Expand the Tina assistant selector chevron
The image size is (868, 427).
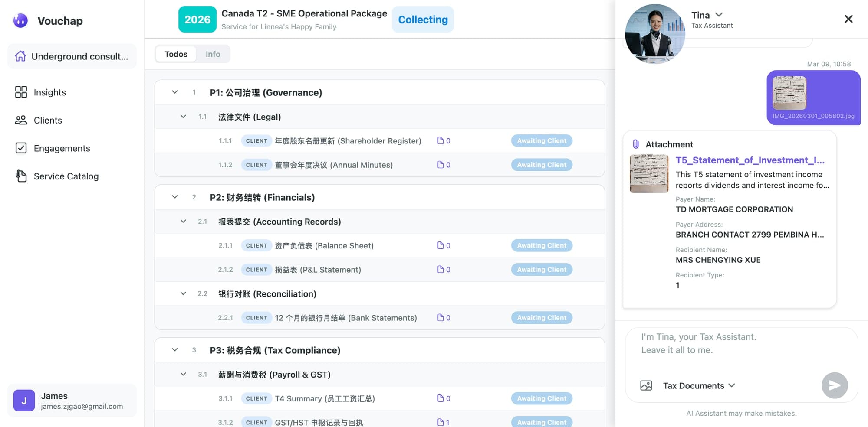point(719,15)
